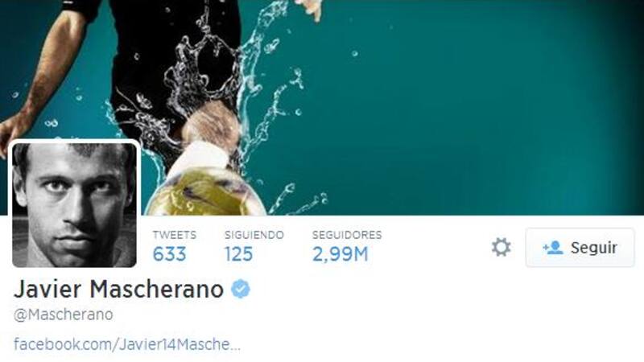This screenshot has width=644, height=362.
Task: Select the SIGUIENDO tab label
Action: pos(254,235)
